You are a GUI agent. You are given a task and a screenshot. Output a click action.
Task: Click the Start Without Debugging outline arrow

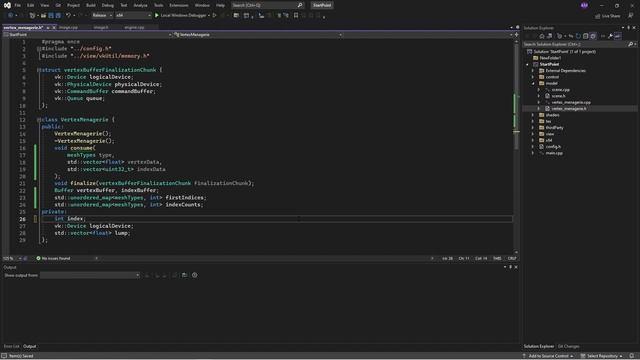pyautogui.click(x=214, y=16)
